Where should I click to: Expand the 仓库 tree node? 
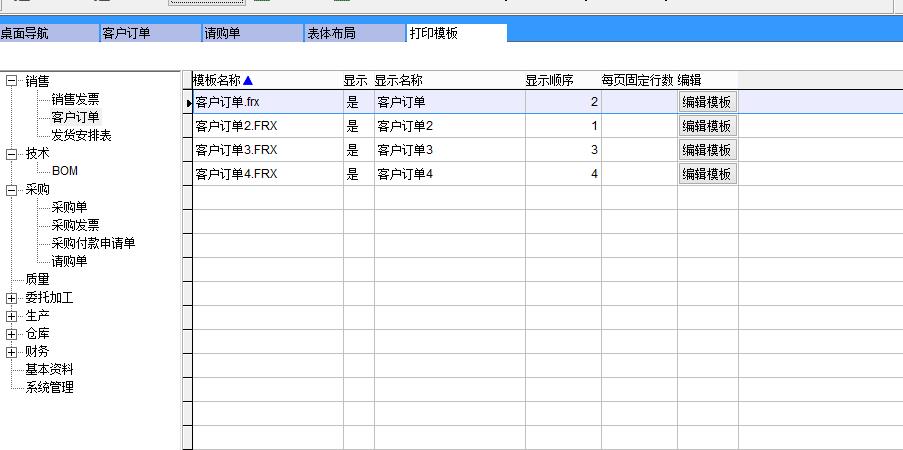[11, 334]
